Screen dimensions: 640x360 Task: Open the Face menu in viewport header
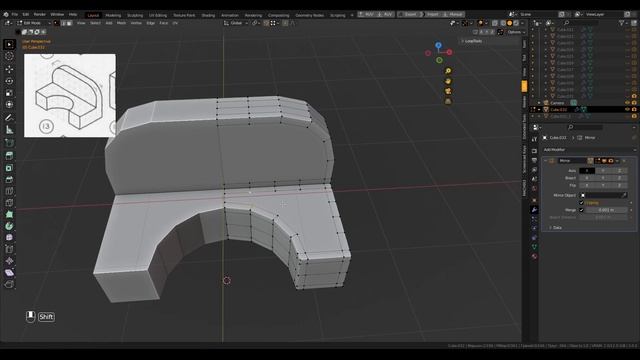164,23
